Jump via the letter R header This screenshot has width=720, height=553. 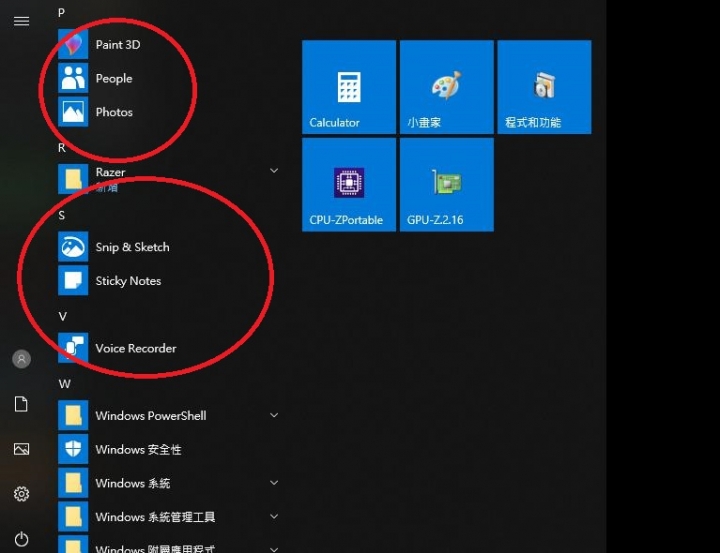[62, 148]
